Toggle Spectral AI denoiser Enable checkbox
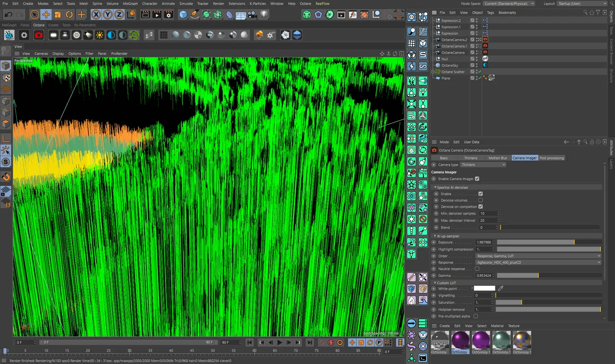The width and height of the screenshot is (615, 364). tap(480, 194)
